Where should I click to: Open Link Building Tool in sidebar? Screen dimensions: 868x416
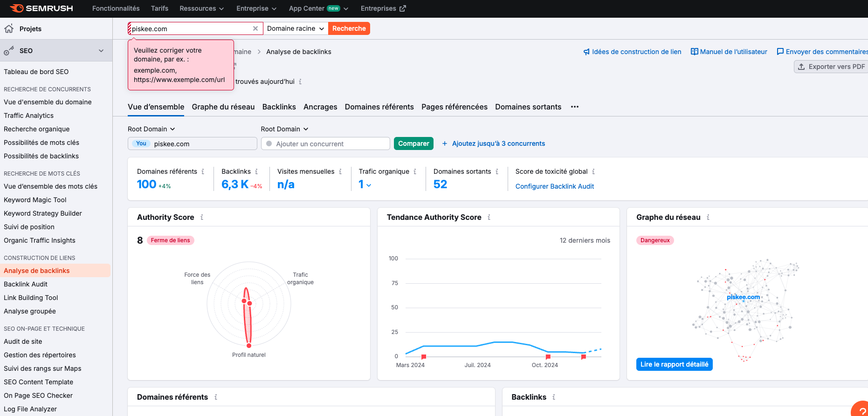tap(31, 298)
